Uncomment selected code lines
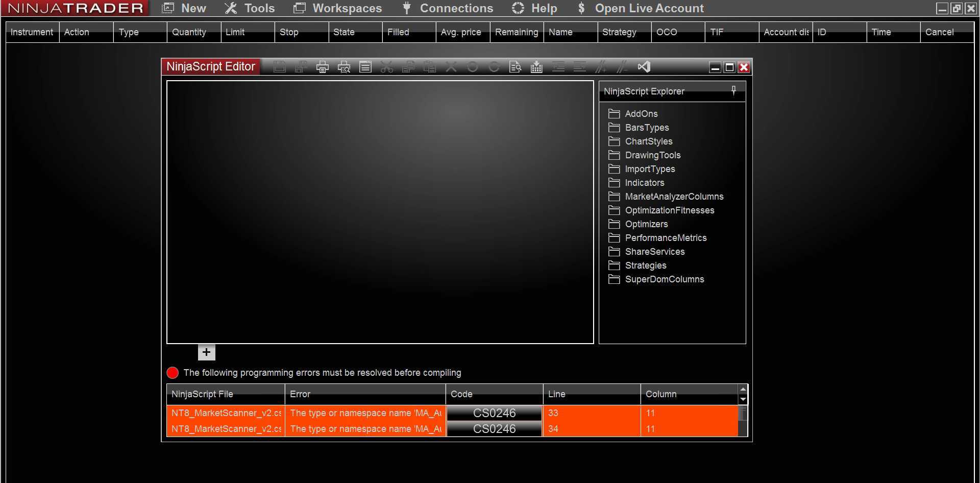Screen dimensions: 980x483 (622, 66)
